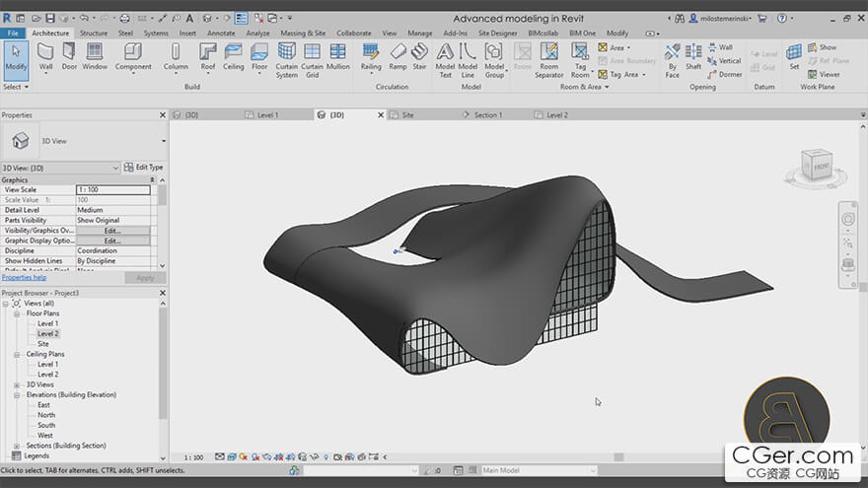The height and width of the screenshot is (488, 868).
Task: Select the Room Separator tool
Action: [548, 60]
